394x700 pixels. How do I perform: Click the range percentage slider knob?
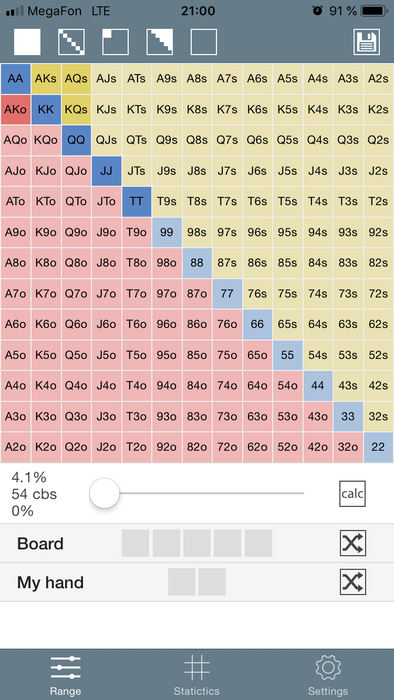104,493
